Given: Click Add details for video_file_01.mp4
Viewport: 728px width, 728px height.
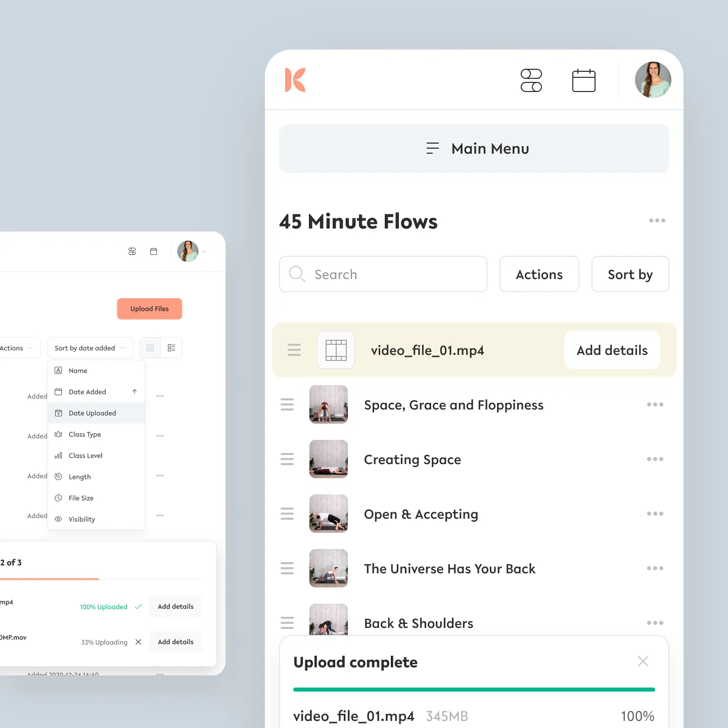Looking at the screenshot, I should click(x=612, y=350).
